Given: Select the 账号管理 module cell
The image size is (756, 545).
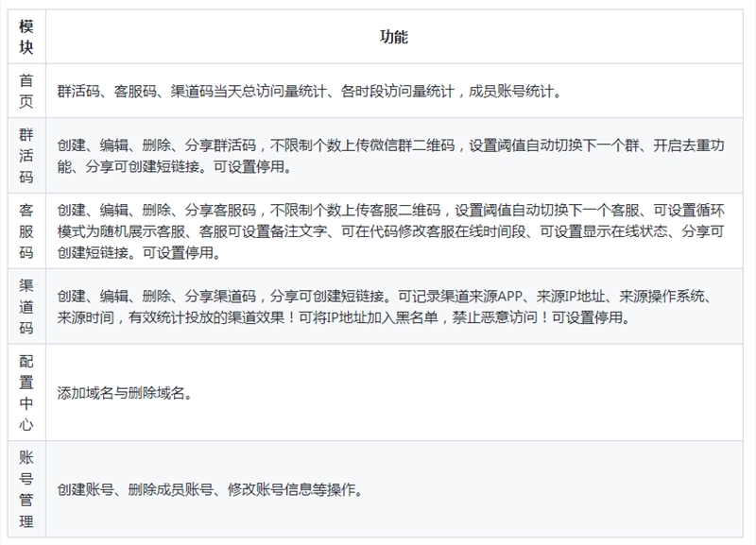Looking at the screenshot, I should pos(26,489).
